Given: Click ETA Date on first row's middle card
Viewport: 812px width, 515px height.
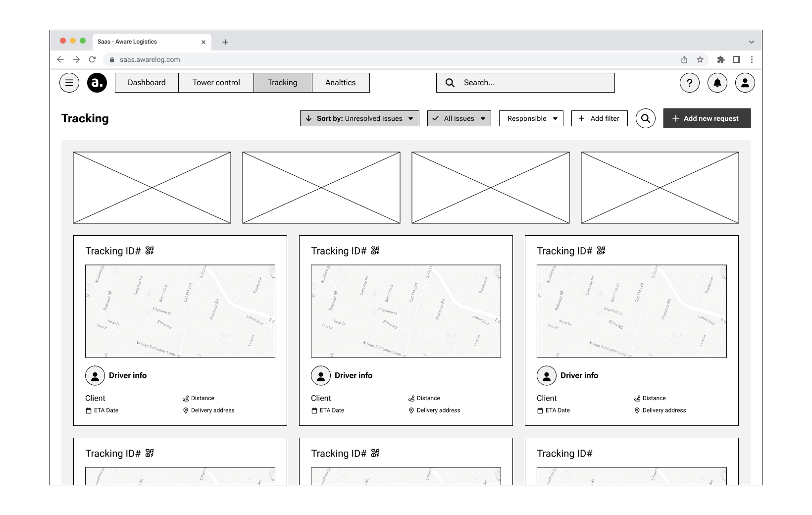Looking at the screenshot, I should click(332, 411).
